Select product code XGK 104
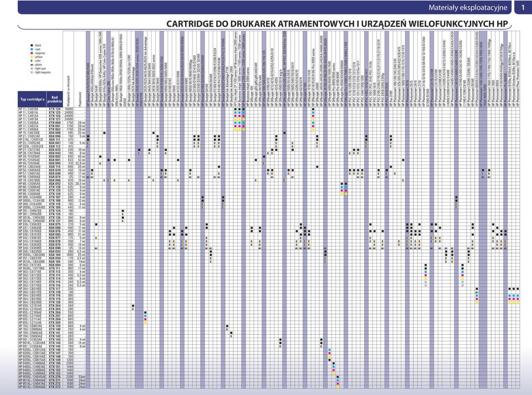 point(54,255)
